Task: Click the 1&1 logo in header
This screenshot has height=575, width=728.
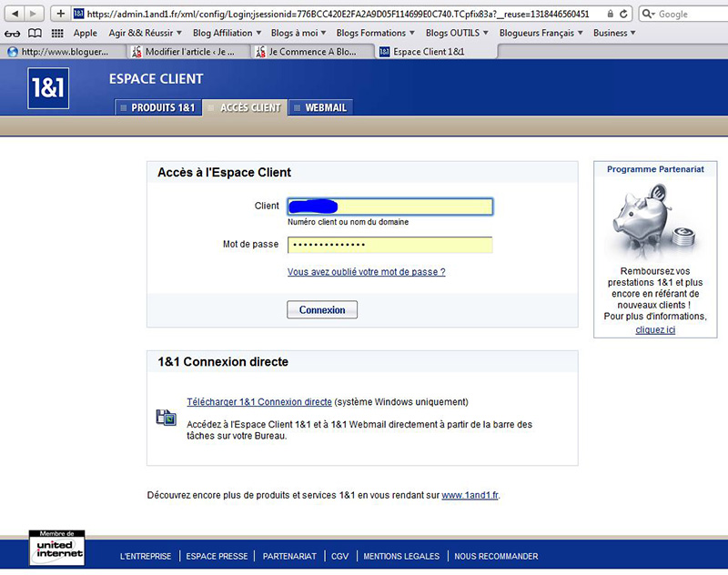Action: tap(48, 88)
